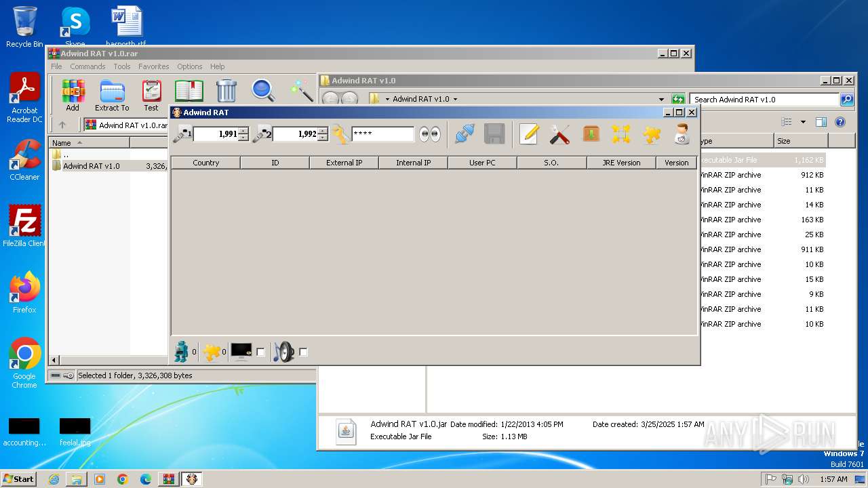Open WinRAR Favorites menu

tap(154, 66)
